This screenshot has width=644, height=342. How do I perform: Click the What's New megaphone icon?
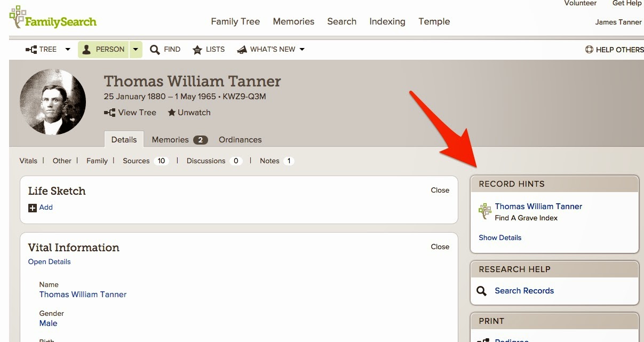(242, 50)
